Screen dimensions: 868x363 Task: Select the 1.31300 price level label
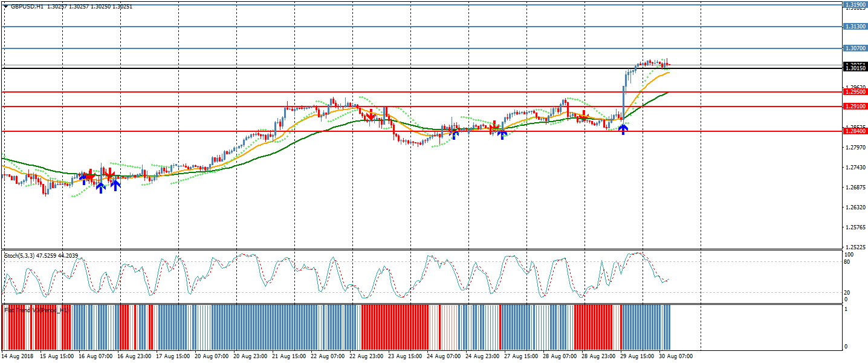(x=855, y=27)
